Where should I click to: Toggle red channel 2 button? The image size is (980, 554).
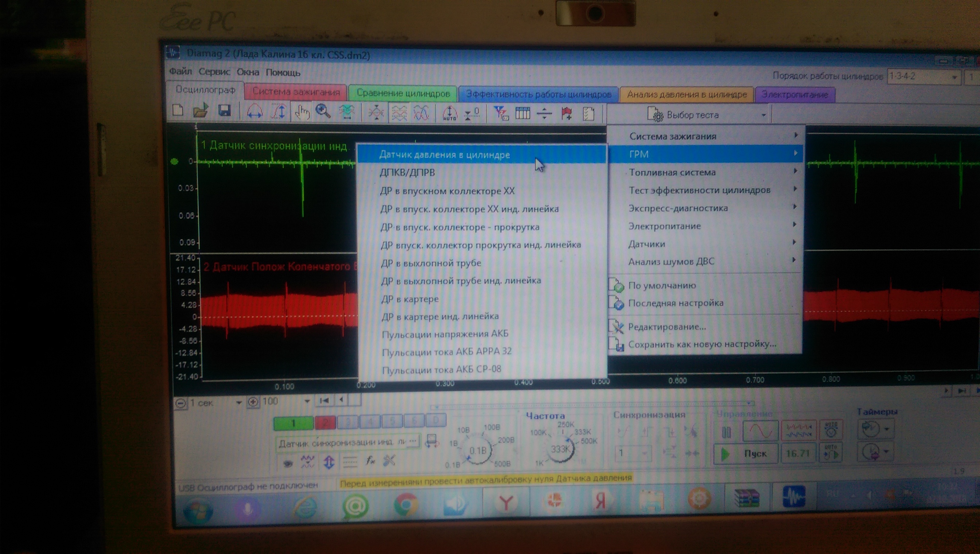coord(325,422)
